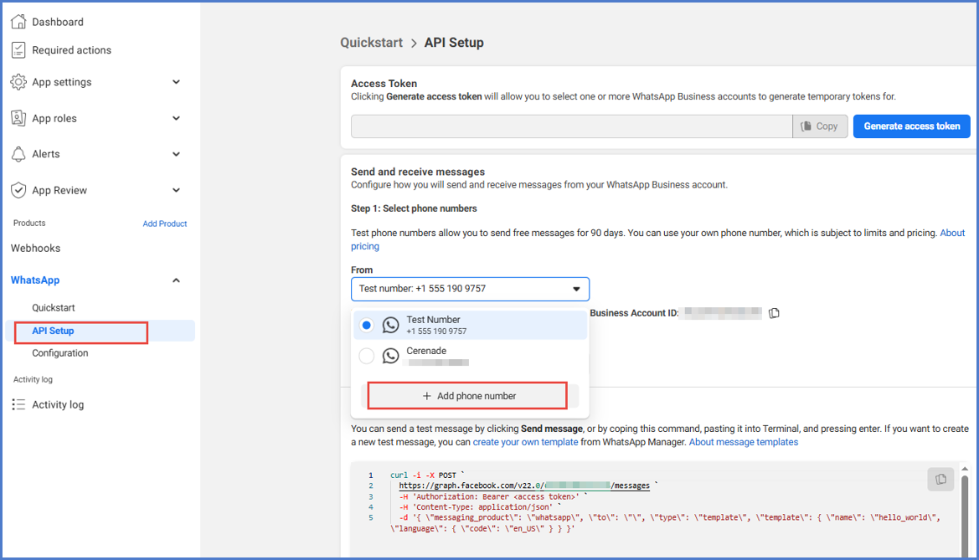Click the App settings gear icon
Viewport: 979px width, 560px height.
tap(18, 82)
